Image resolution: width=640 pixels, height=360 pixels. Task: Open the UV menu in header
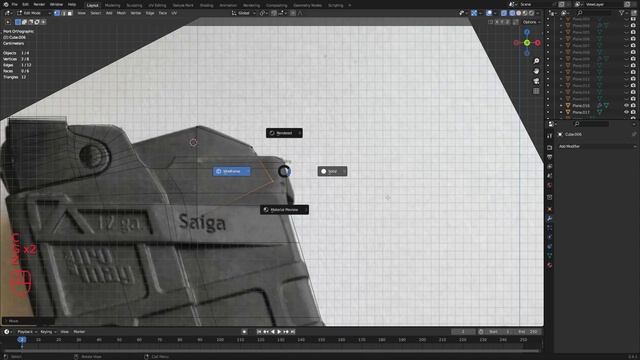click(174, 13)
